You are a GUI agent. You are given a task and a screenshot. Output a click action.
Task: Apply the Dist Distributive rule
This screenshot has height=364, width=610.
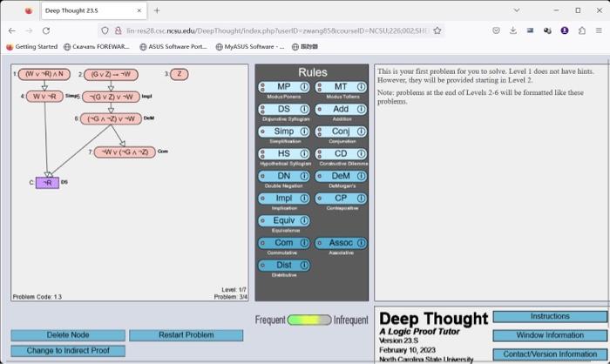pos(284,265)
